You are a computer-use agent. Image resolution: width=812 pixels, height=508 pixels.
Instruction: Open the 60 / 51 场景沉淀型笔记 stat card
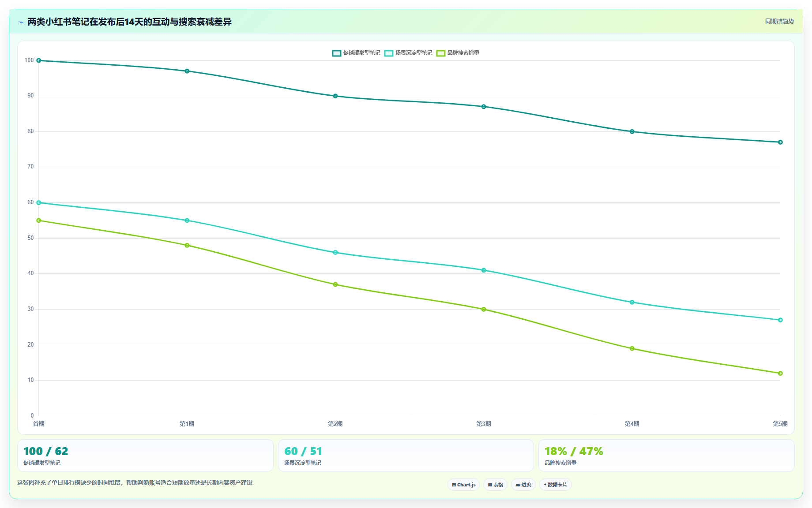coord(406,456)
